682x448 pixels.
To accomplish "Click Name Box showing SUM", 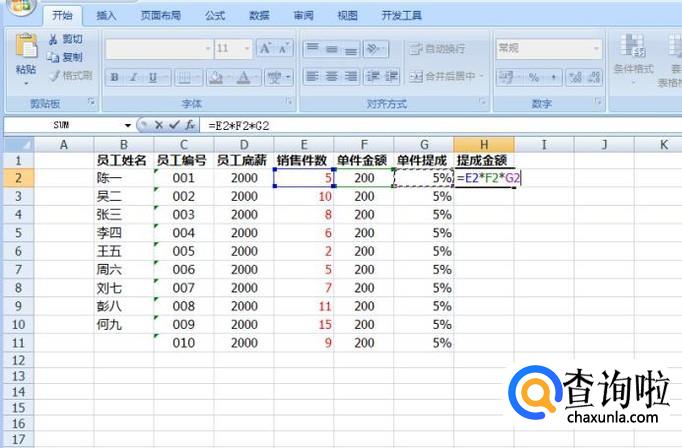I will pos(63,125).
